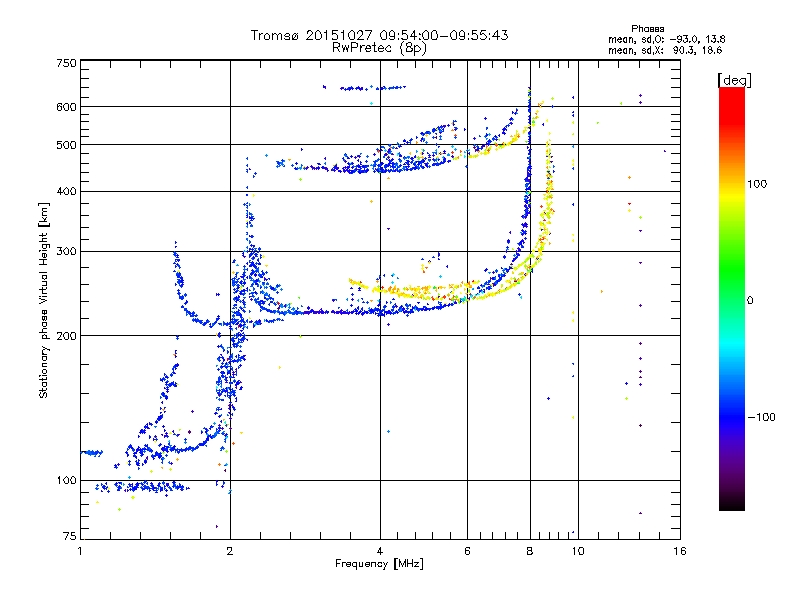This screenshot has width=800, height=600.
Task: Click the colorbar tick label '100'
Action: pos(757,184)
